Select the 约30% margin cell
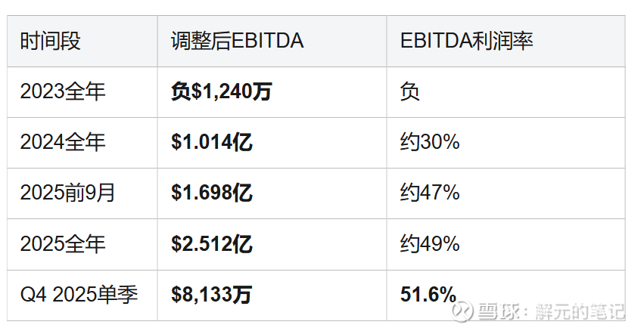The height and width of the screenshot is (331, 644). point(430,142)
